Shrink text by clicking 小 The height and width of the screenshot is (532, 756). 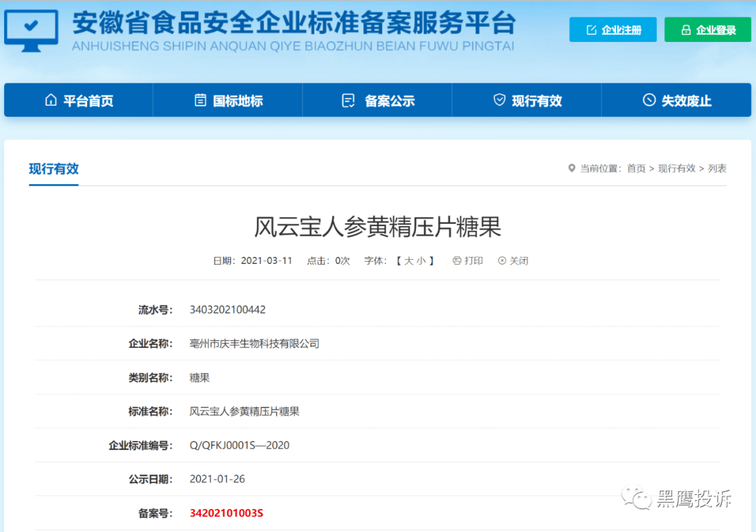click(x=420, y=260)
